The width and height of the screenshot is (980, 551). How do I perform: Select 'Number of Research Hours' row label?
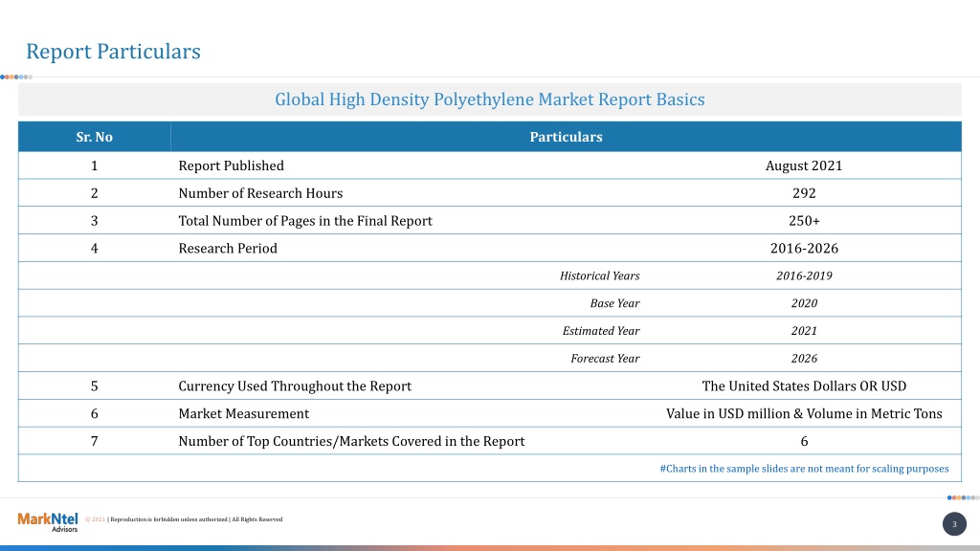click(260, 193)
